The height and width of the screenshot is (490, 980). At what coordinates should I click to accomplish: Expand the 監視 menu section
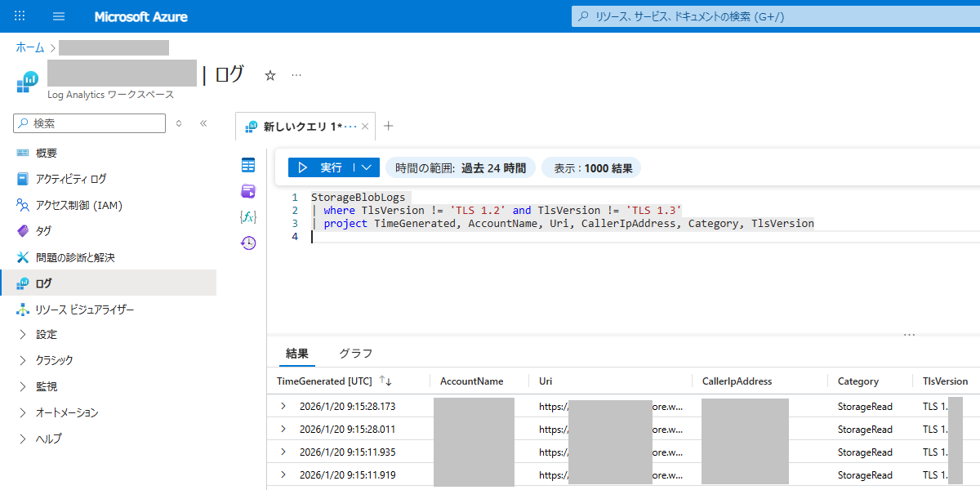[23, 386]
